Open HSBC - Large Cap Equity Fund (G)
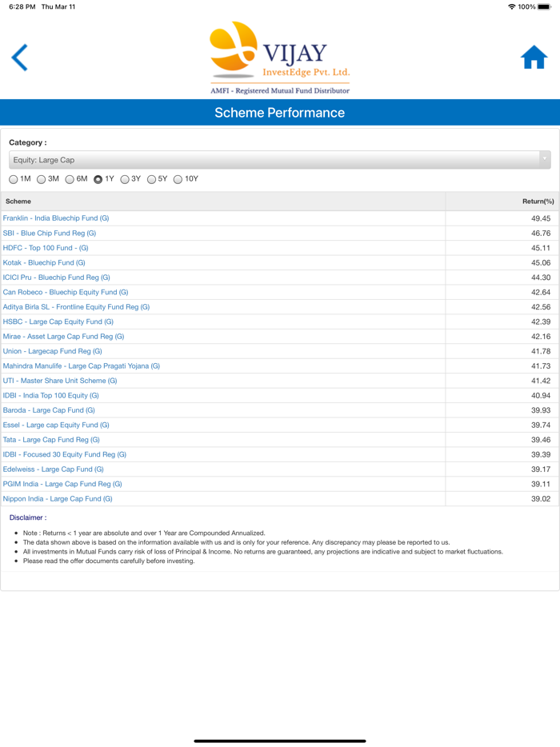Viewport: 560px width, 747px height. click(x=58, y=322)
